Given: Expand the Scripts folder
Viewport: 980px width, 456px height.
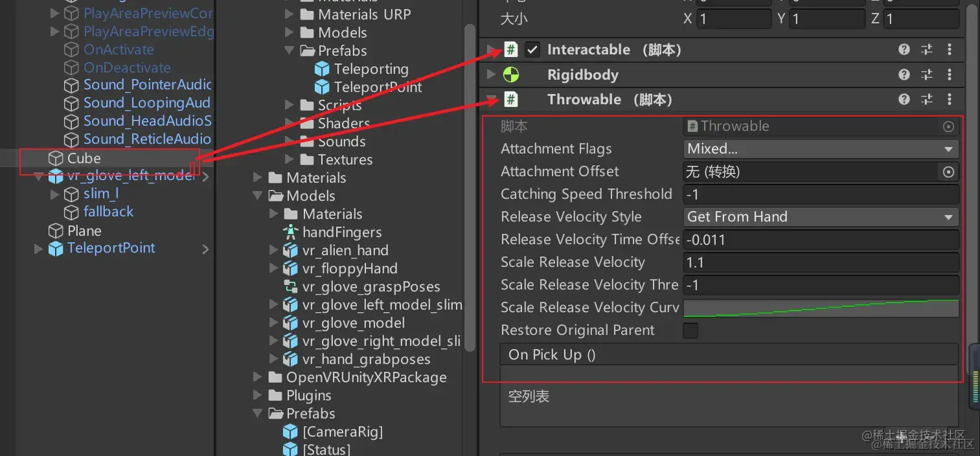Looking at the screenshot, I should click(x=290, y=105).
